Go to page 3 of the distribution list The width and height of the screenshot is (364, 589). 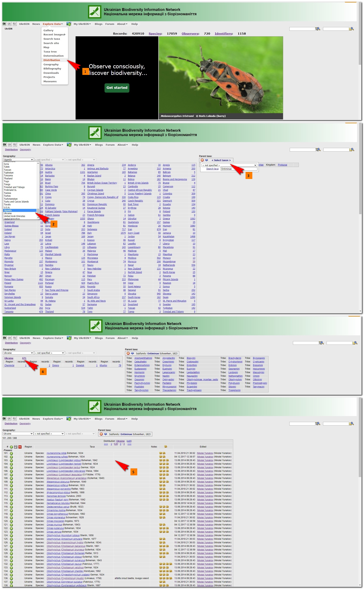(x=121, y=444)
